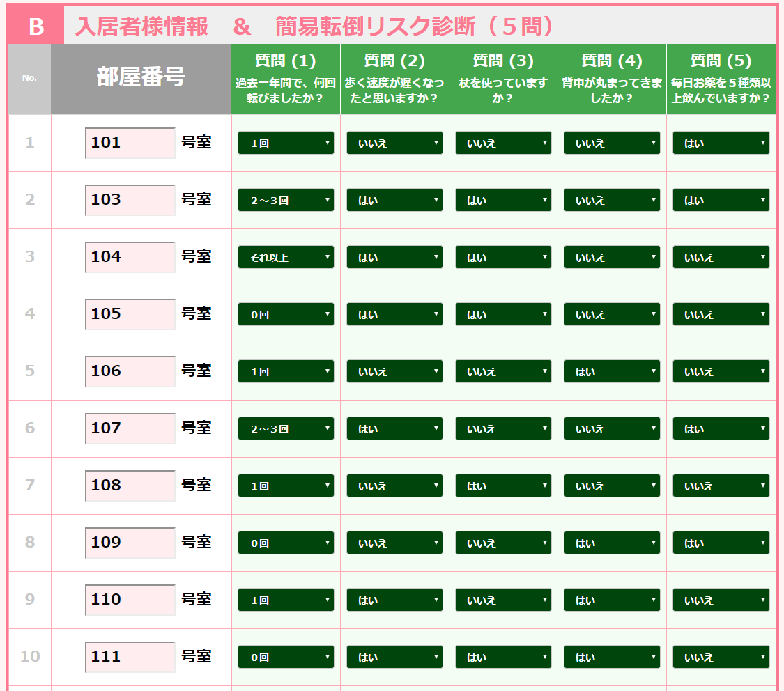Expand question 3 dropdown for room 108
The image size is (784, 691).
pos(503,486)
